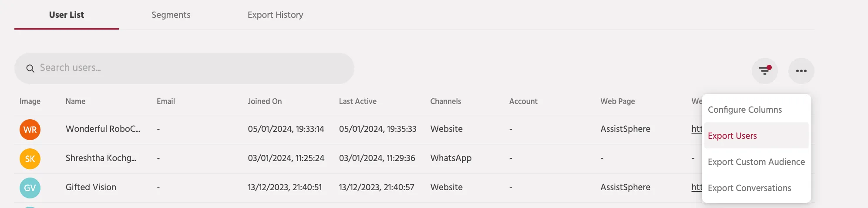Click joined date 05/01/2024, 19:33:14
This screenshot has height=208, width=868.
coord(286,129)
